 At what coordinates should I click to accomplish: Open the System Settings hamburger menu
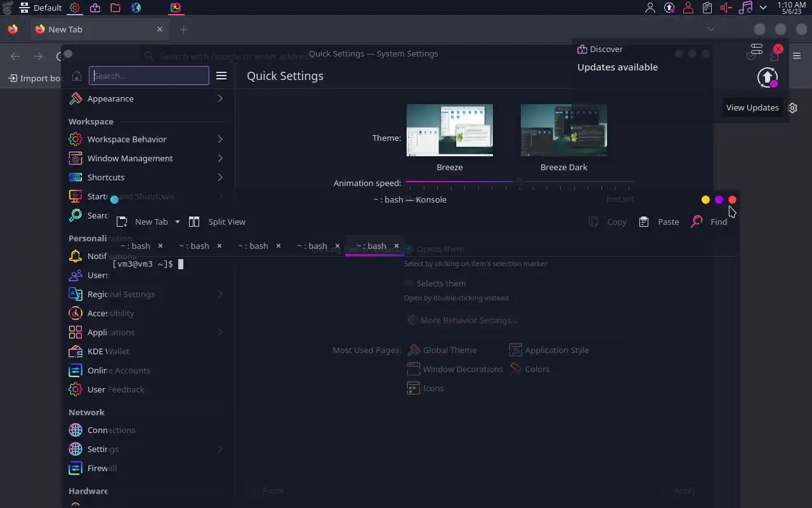pyautogui.click(x=221, y=76)
